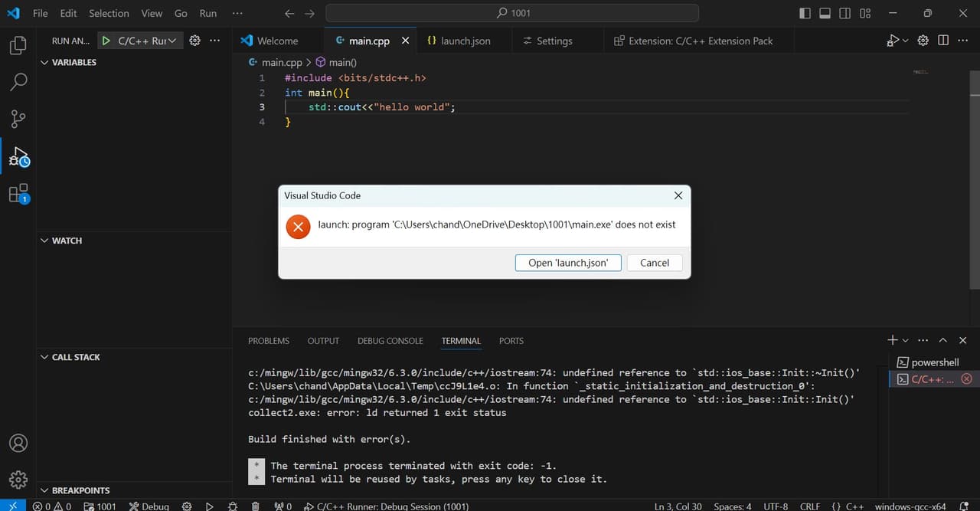This screenshot has width=980, height=511.
Task: Open the Extensions view in activity bar
Action: [x=18, y=193]
